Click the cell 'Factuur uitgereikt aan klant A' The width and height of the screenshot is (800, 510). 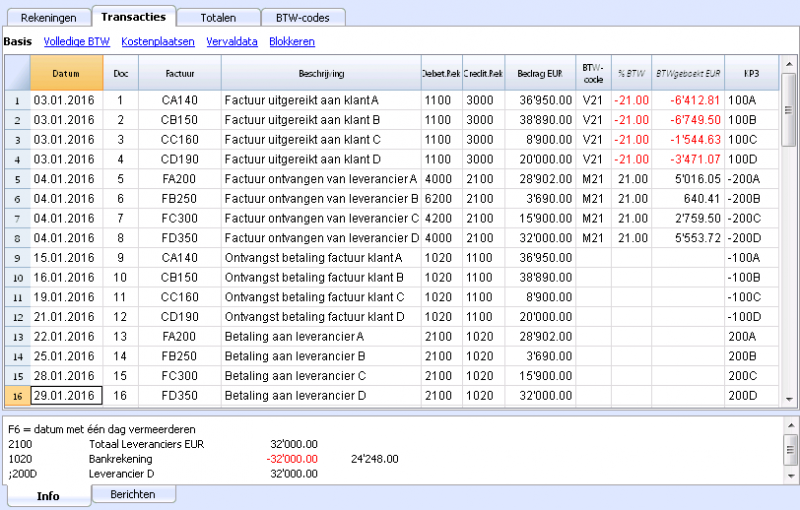coord(321,100)
